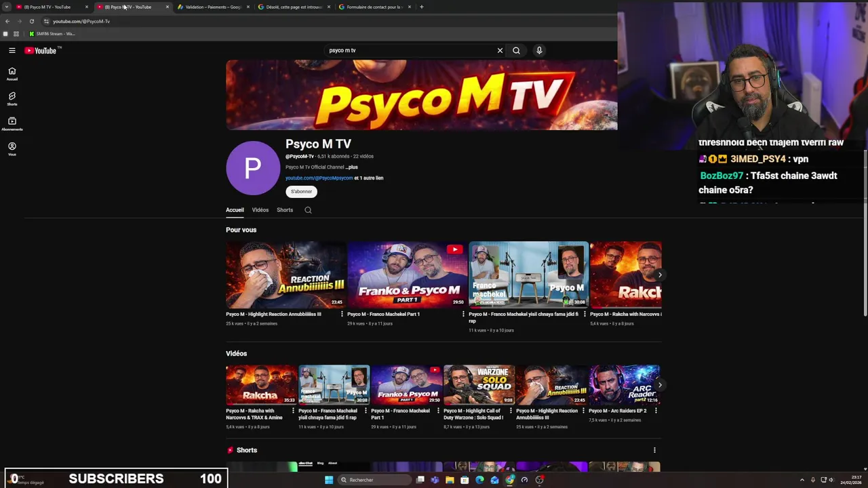Click the Psyco M TV channel avatar
Screen dimensions: 868x488
[253, 168]
